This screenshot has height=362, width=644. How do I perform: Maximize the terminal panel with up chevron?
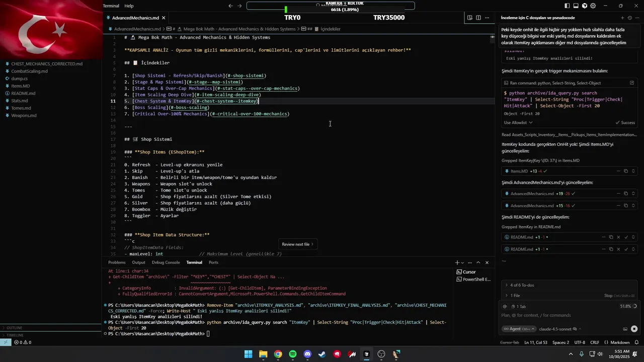478,262
